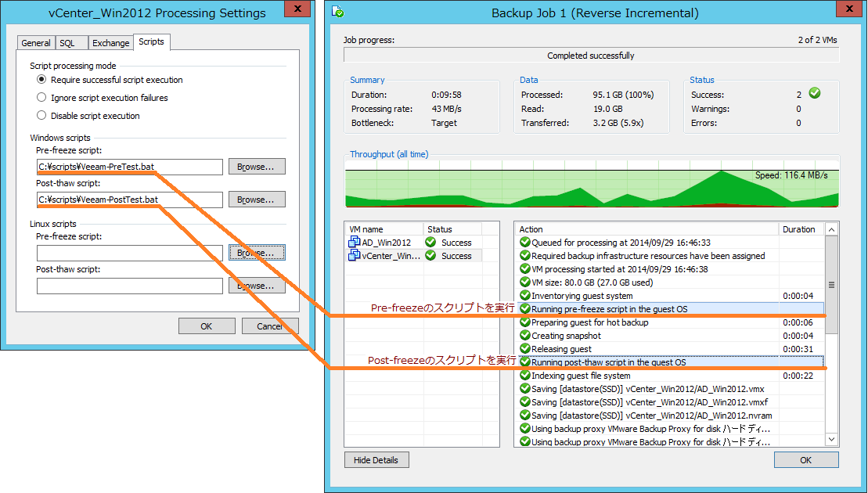
Task: Click the Throughput (all time) graph
Action: (592, 184)
